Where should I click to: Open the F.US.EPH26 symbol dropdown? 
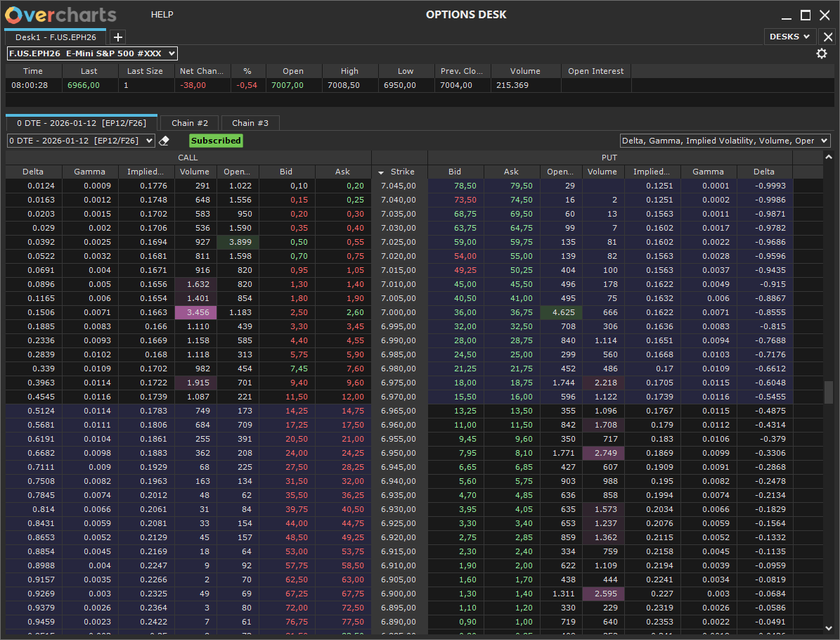pos(92,53)
